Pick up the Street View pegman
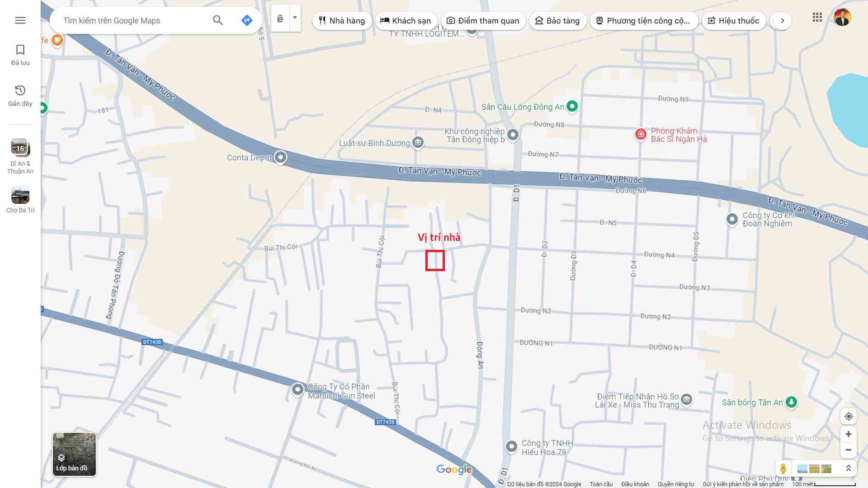The width and height of the screenshot is (868, 488). [783, 469]
